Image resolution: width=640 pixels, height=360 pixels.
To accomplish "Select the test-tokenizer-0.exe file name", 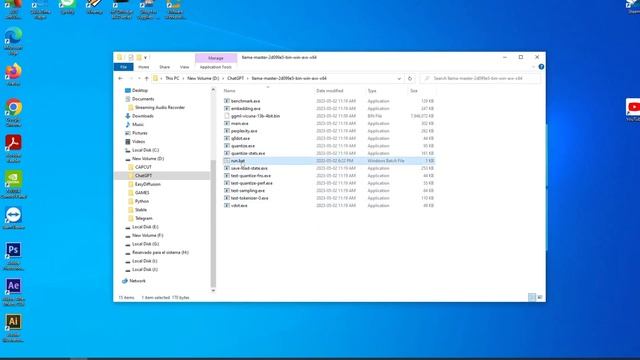I will (x=249, y=198).
